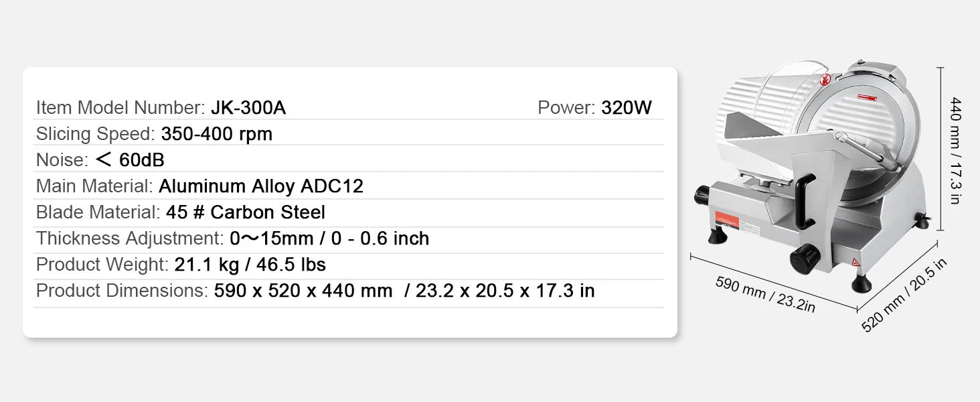Click the 440 mm / 17.3 in height label
Viewport: 980px width, 402px height.
coord(955,150)
